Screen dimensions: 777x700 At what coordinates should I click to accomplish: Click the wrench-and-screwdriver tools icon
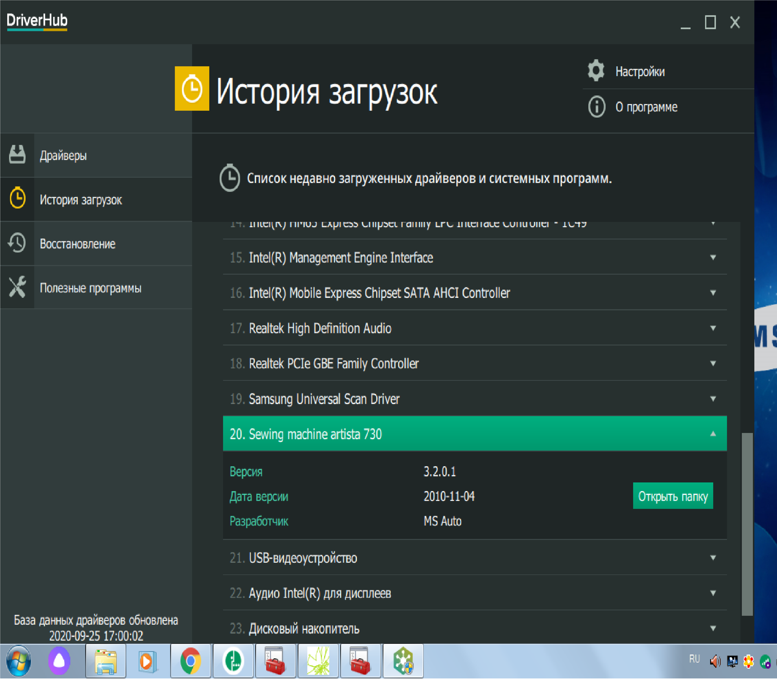click(17, 287)
